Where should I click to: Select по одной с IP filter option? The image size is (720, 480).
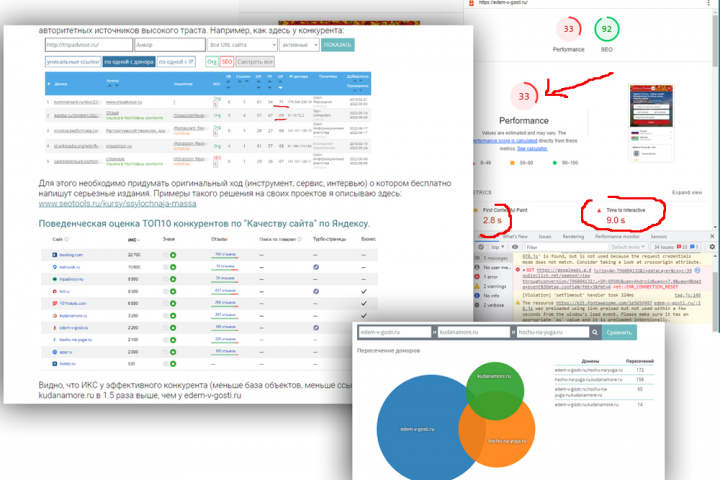[176, 62]
